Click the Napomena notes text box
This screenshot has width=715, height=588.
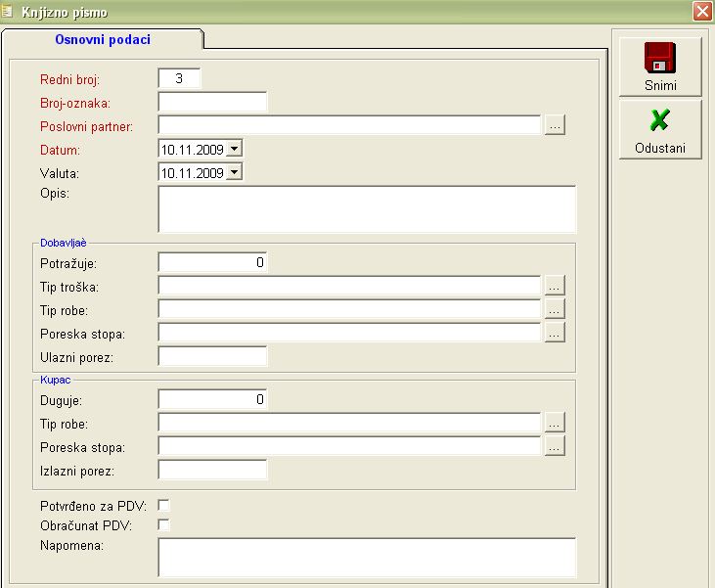(367, 557)
